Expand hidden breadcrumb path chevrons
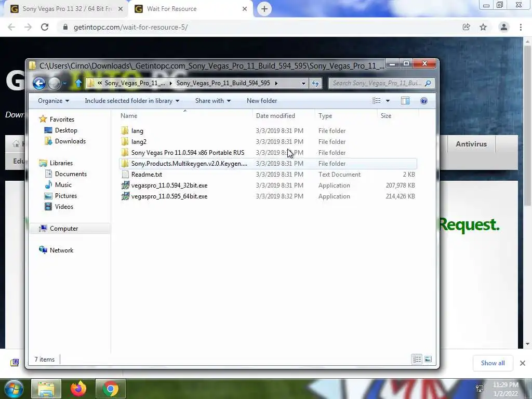Image resolution: width=532 pixels, height=399 pixels. pyautogui.click(x=100, y=83)
